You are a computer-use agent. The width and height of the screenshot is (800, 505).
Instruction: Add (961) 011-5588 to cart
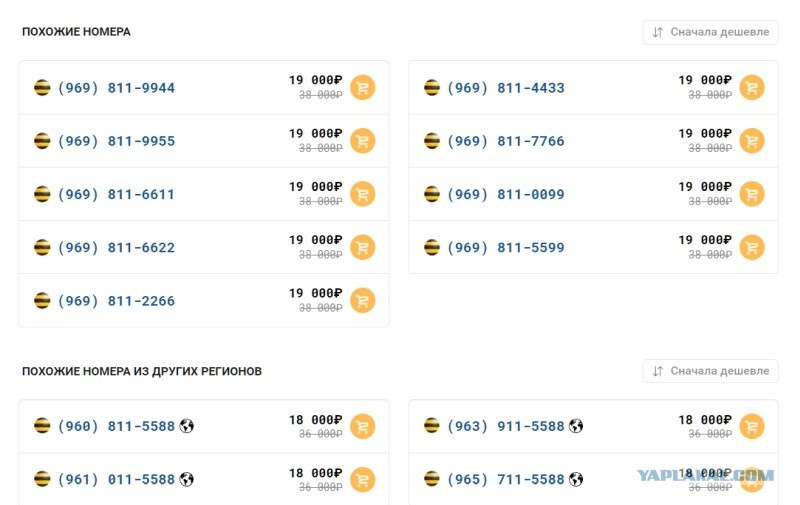[362, 479]
